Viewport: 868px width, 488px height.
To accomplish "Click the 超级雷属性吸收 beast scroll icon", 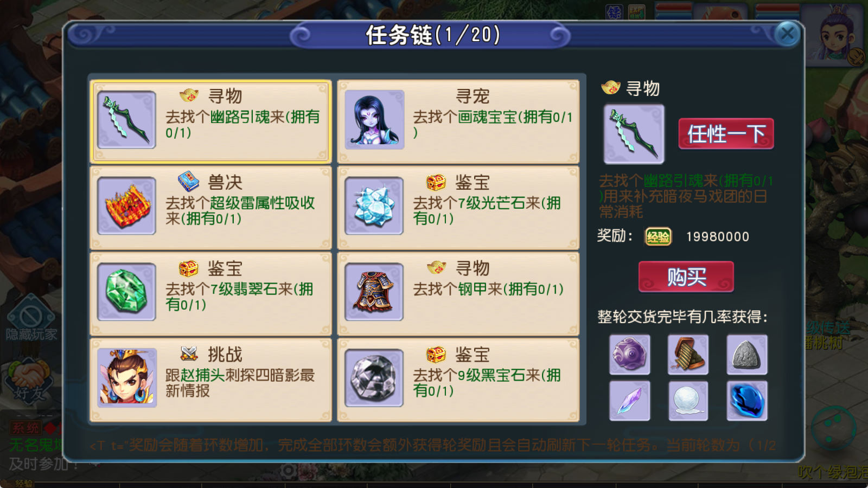I will click(x=126, y=206).
